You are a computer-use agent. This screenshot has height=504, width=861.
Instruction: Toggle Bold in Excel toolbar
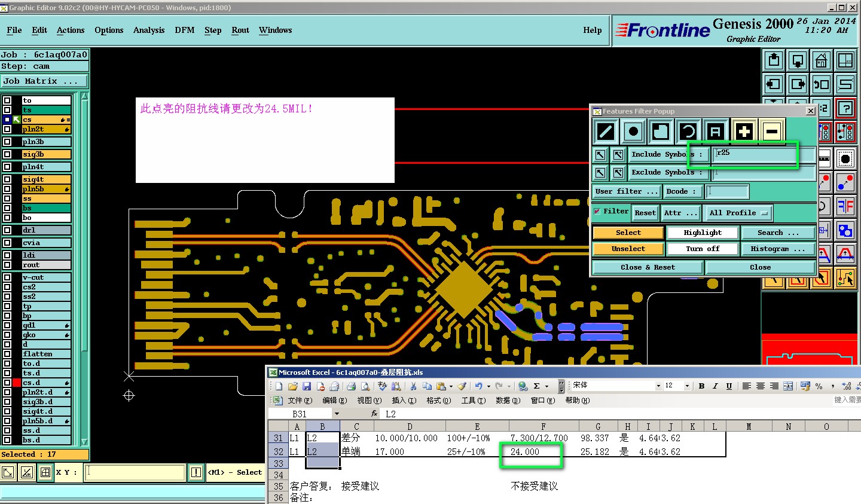pyautogui.click(x=701, y=386)
